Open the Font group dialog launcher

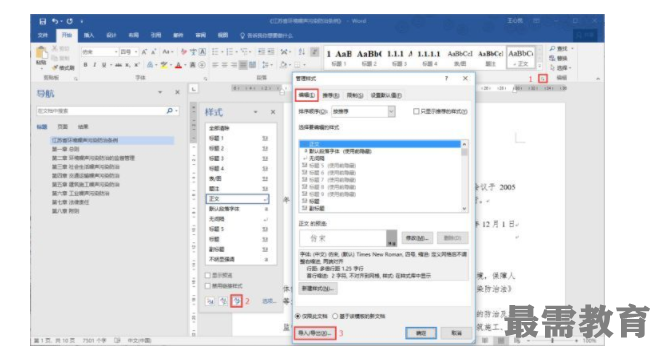pyautogui.click(x=205, y=78)
